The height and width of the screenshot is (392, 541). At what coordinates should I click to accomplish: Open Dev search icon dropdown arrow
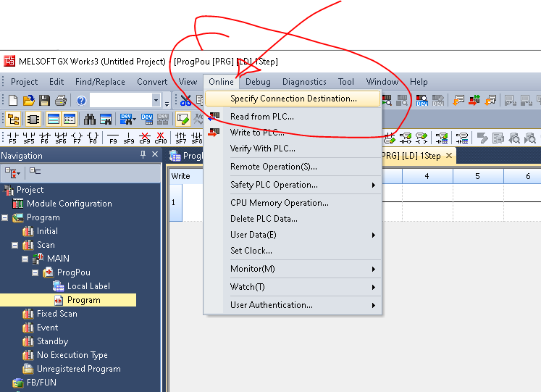pos(135,120)
